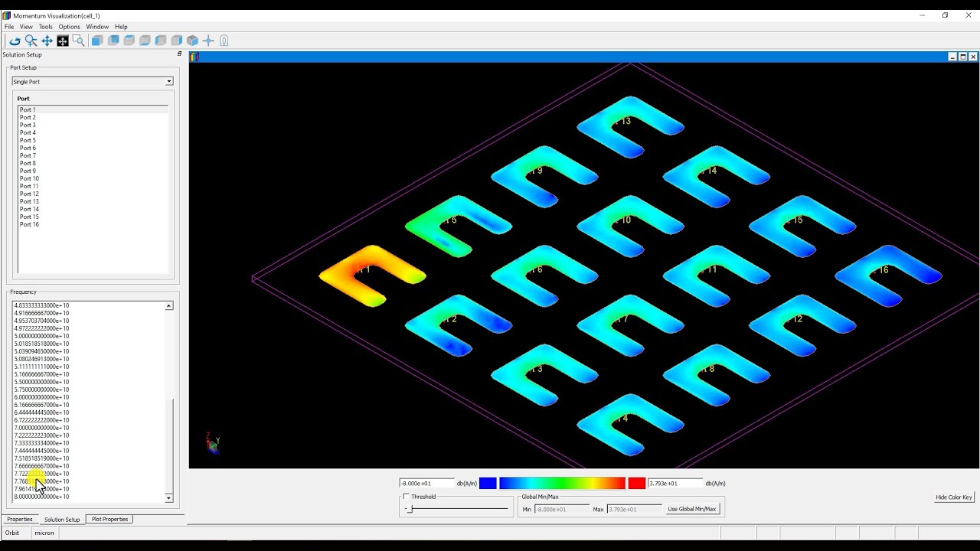Switch to bottom face cube view
This screenshot has height=551, width=980.
(x=145, y=41)
